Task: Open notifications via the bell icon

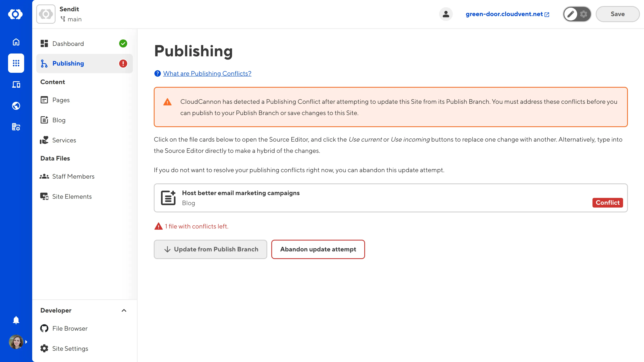Action: point(16,320)
